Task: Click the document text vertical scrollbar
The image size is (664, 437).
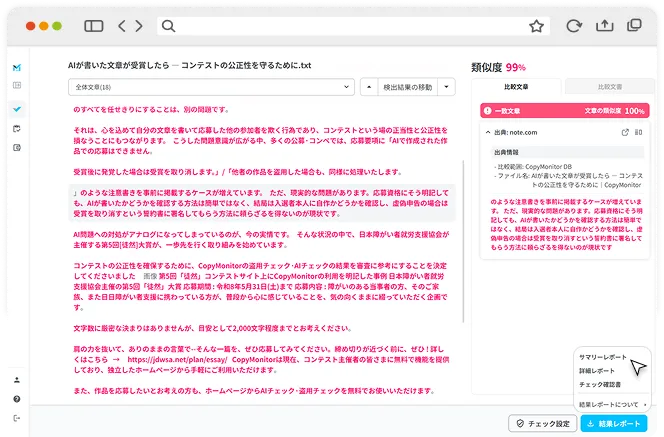Action: tap(463, 241)
